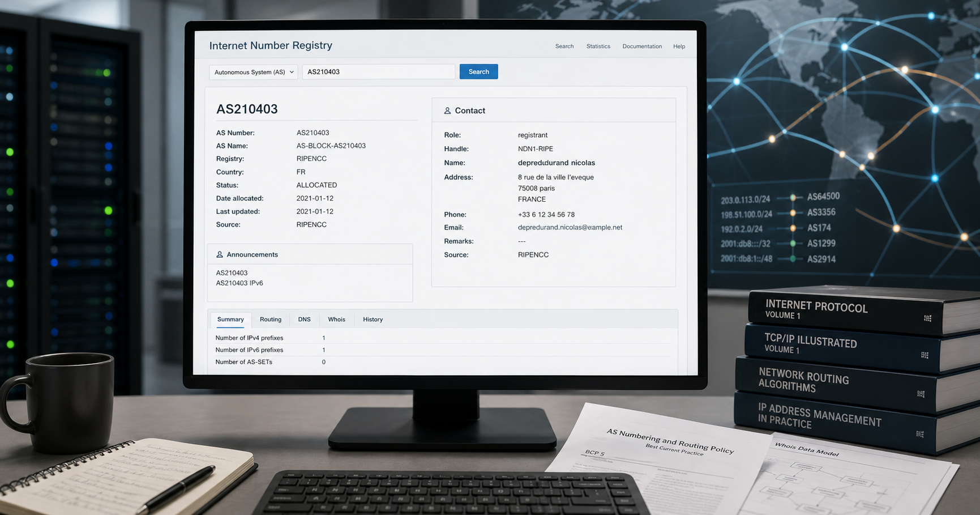Open Help in the top navigation
Screen dimensions: 980x515
click(x=679, y=46)
